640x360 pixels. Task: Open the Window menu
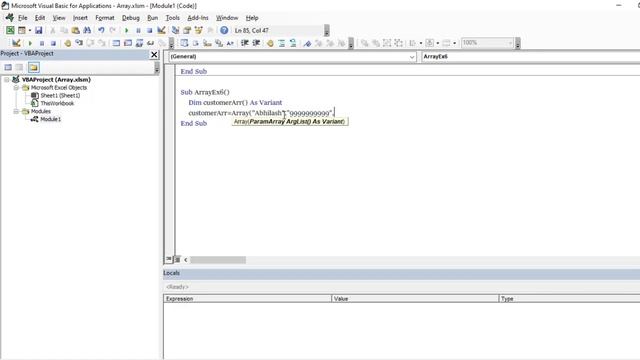point(227,18)
